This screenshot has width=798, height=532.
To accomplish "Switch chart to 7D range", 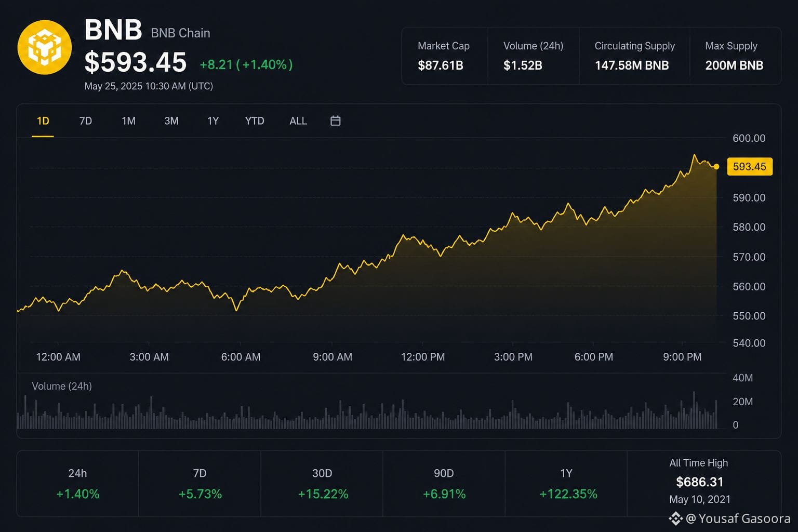I will (86, 121).
